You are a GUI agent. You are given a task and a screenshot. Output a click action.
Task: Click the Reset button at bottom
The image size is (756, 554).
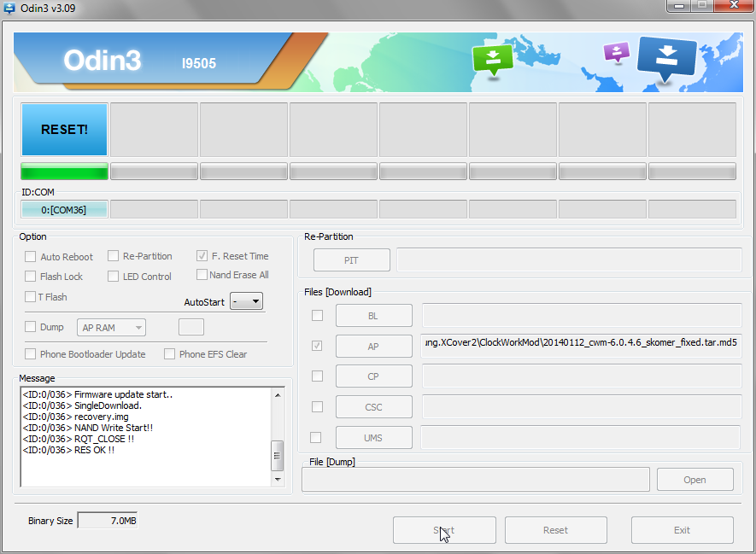pos(555,530)
